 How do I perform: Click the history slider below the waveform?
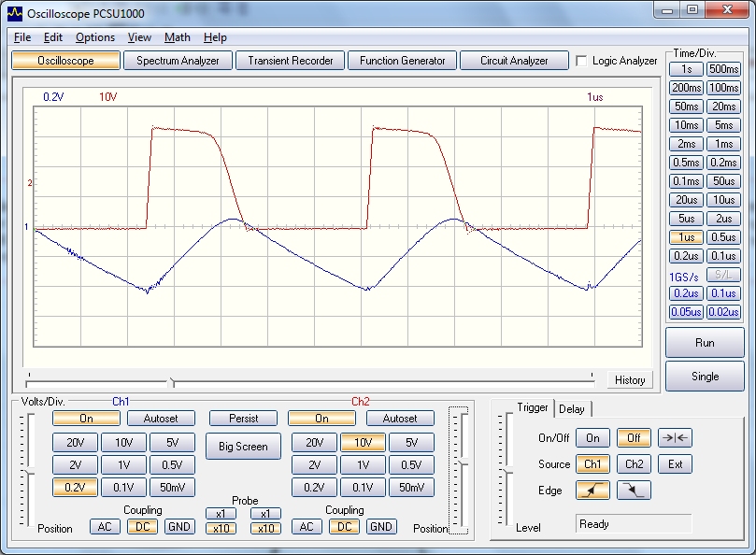pyautogui.click(x=170, y=382)
